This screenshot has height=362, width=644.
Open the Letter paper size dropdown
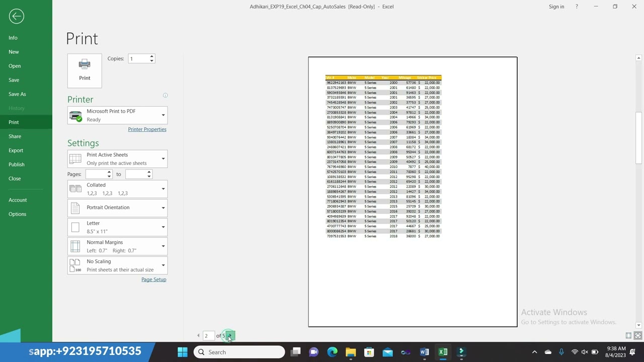coord(117,227)
